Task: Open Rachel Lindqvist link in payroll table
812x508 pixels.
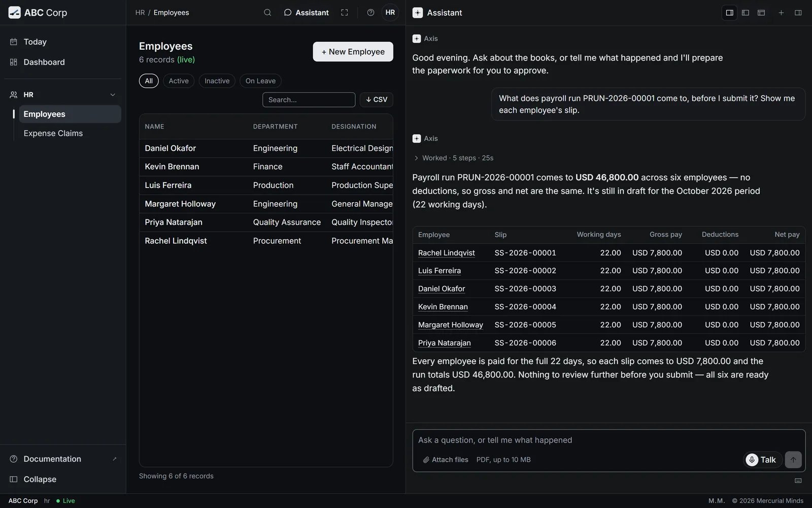Action: point(447,252)
